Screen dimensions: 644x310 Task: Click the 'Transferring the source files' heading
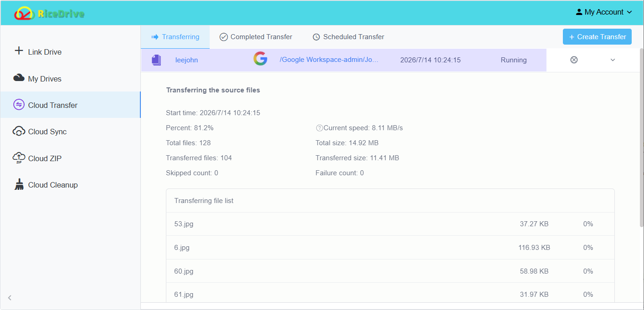click(213, 90)
